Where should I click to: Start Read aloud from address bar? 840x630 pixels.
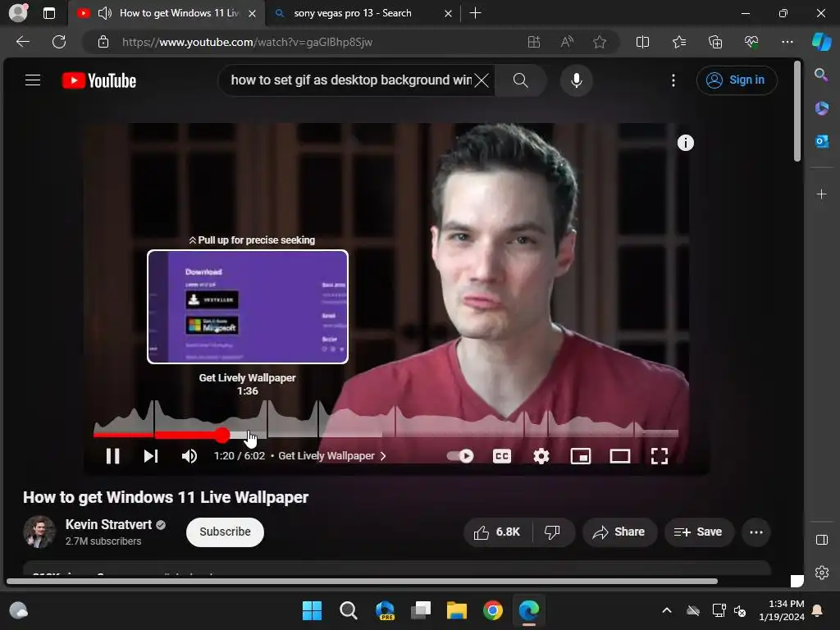[567, 42]
